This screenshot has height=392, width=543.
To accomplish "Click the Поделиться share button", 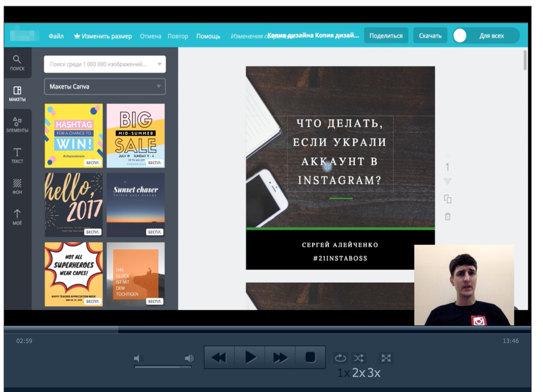I will click(386, 36).
